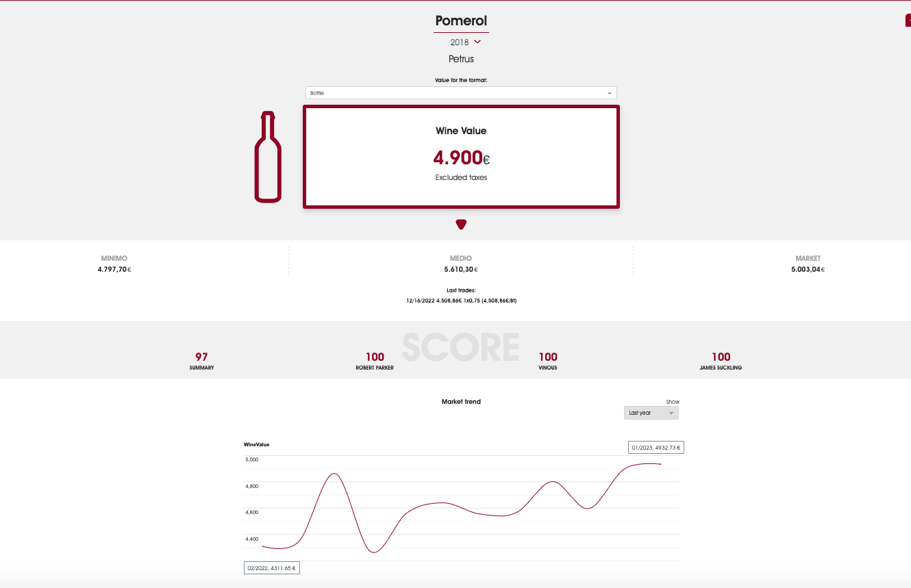Click the 4.900€ Wine Value box

[461, 157]
